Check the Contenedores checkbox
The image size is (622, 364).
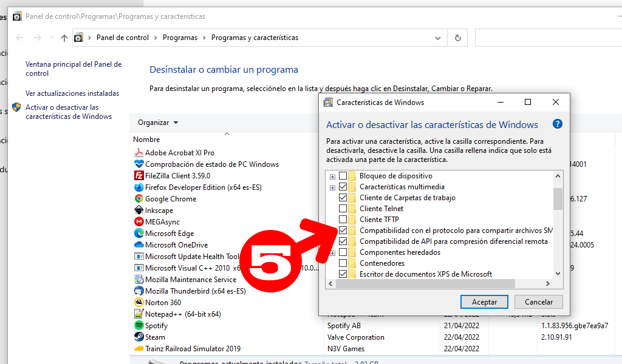343,263
